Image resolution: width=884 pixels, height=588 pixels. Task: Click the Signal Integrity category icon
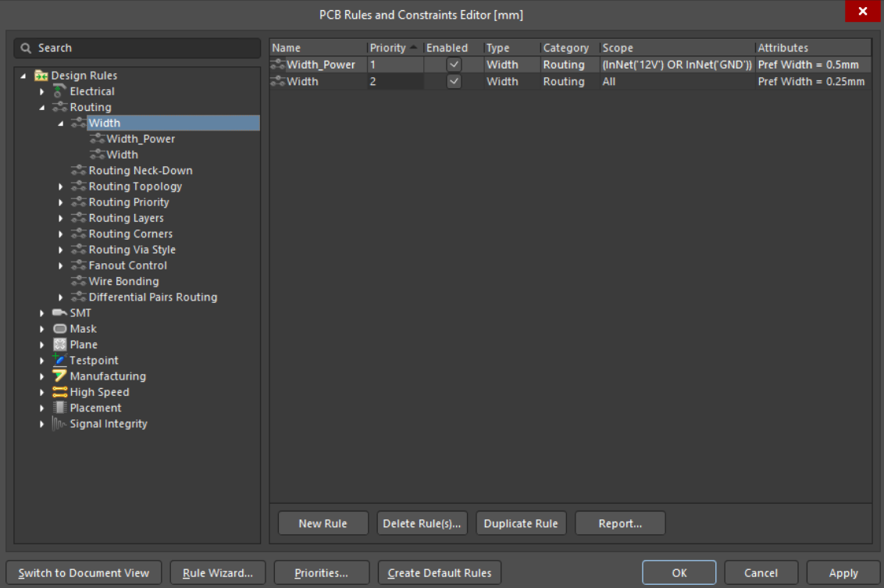point(59,424)
